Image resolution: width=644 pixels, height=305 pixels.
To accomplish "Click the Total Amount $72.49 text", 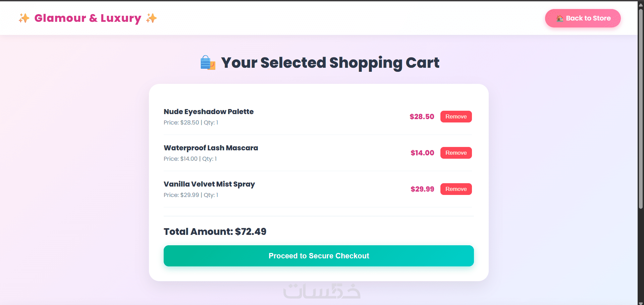I will point(215,232).
